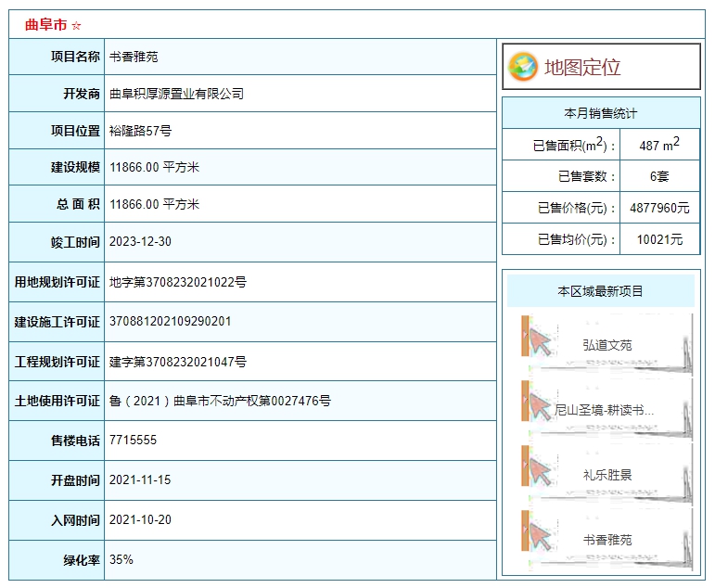Click the 绿化率 row label
This screenshot has width=715, height=588.
pos(82,560)
